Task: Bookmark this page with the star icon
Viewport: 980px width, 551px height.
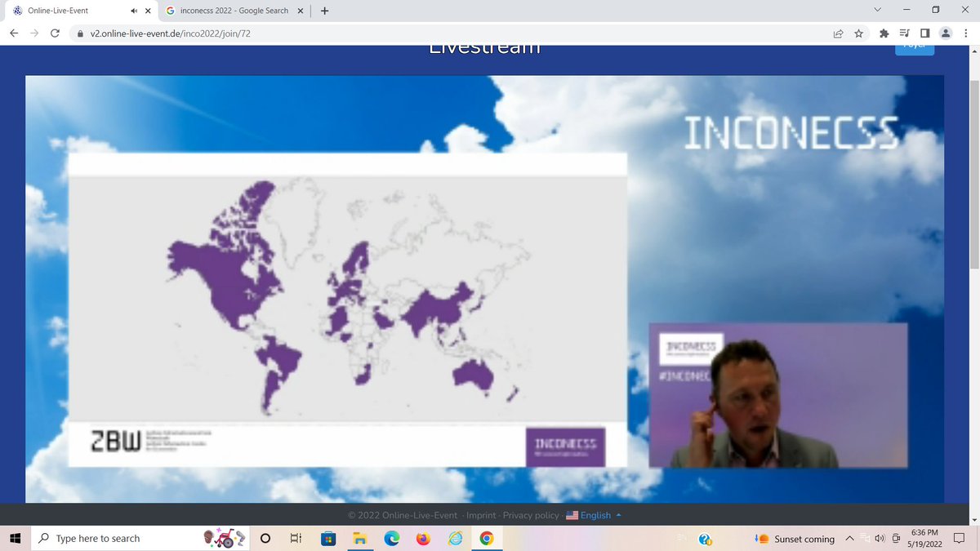Action: pyautogui.click(x=859, y=33)
